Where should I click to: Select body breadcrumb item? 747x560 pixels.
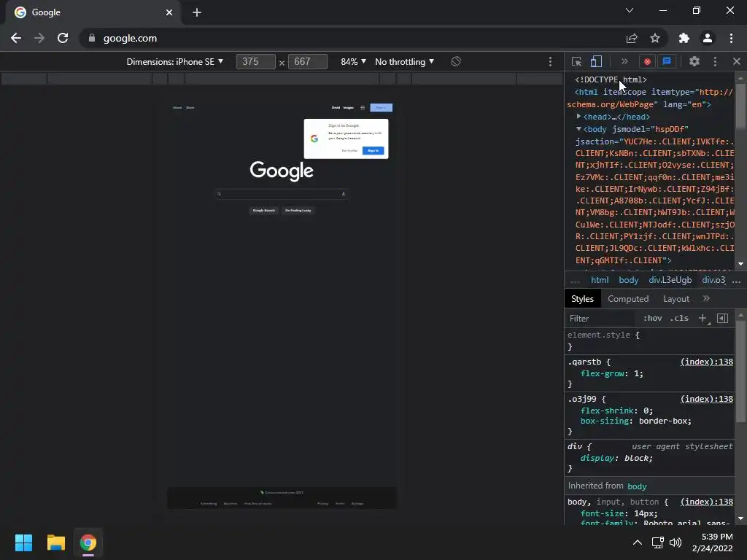coord(628,280)
